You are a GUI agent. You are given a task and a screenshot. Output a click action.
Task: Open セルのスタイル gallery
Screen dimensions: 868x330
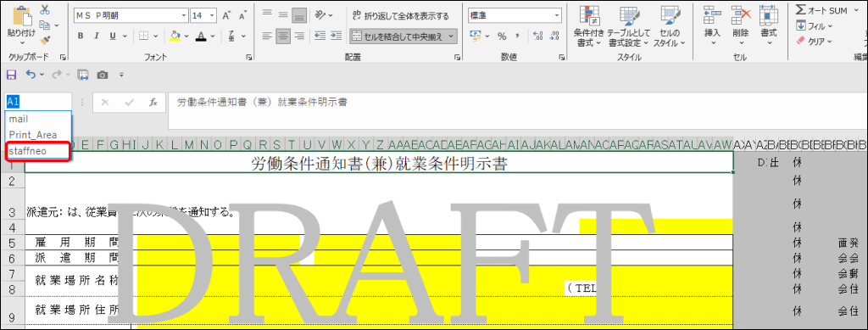[x=670, y=26]
